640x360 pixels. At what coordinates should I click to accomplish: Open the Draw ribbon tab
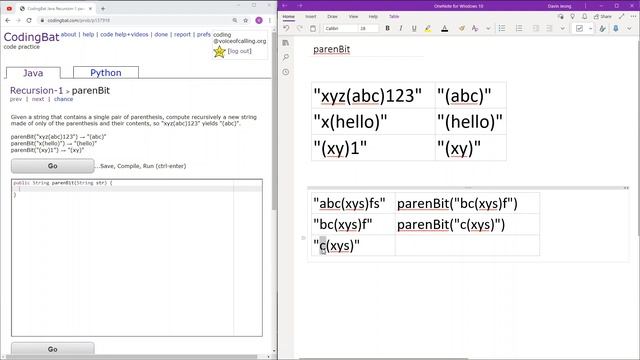click(x=332, y=17)
